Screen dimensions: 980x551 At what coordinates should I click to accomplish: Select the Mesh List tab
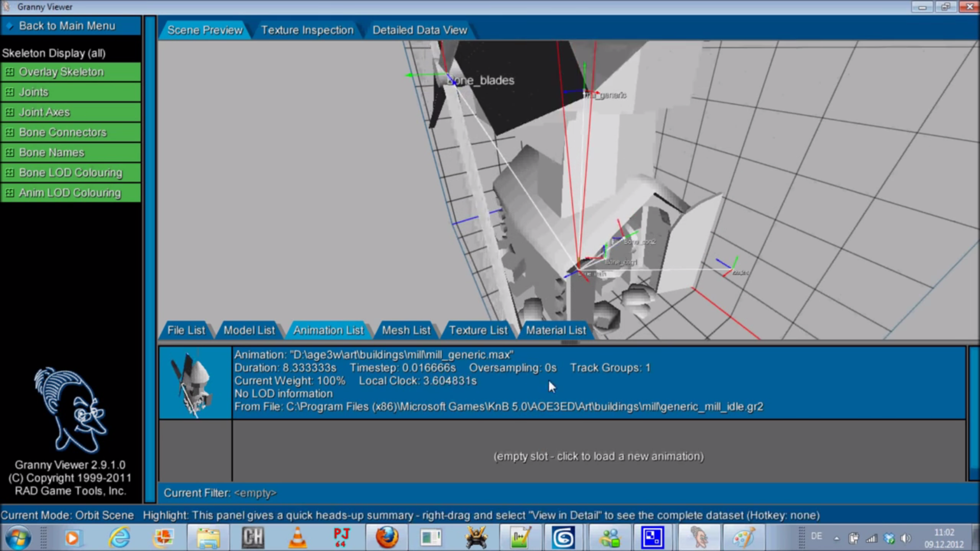(406, 331)
